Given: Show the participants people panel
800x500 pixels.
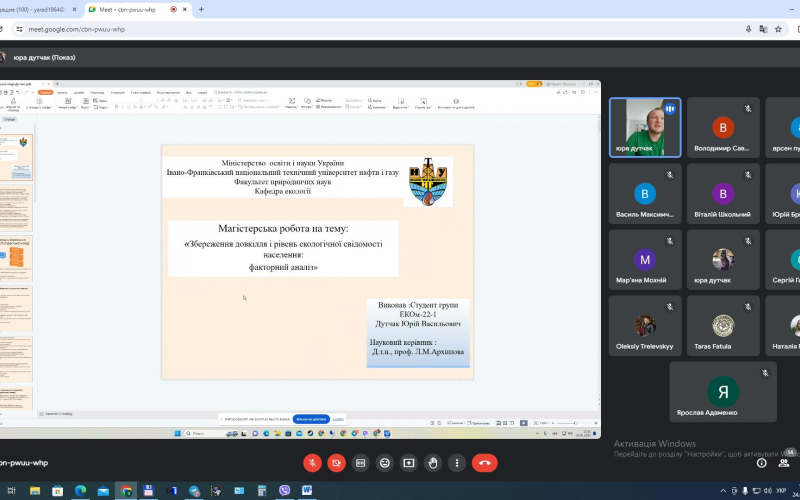Looking at the screenshot, I should (x=784, y=463).
